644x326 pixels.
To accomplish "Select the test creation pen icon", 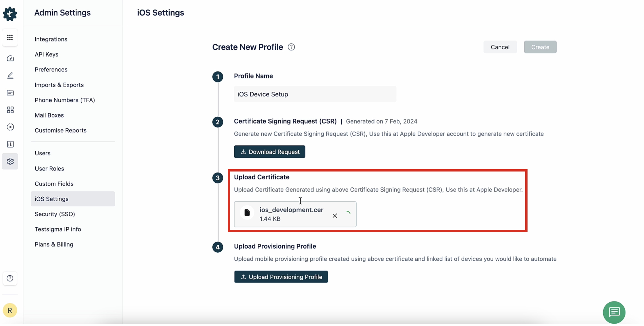I will point(10,75).
